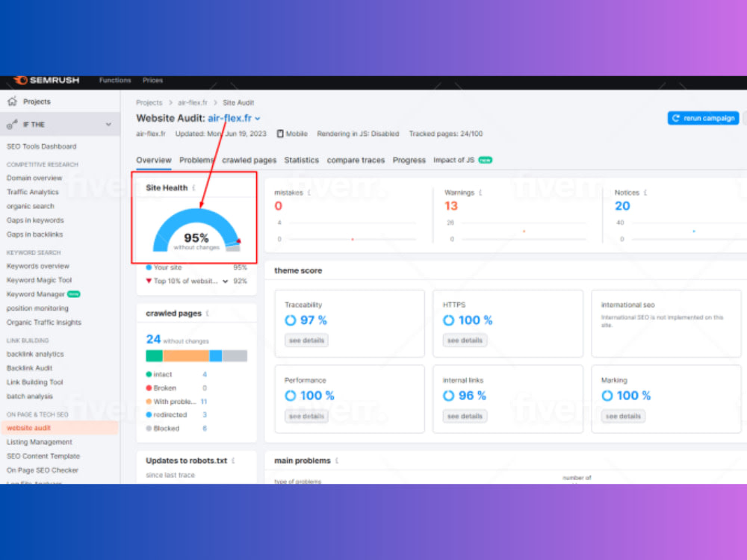This screenshot has width=747, height=560.
Task: See details for Internal links
Action: [465, 416]
